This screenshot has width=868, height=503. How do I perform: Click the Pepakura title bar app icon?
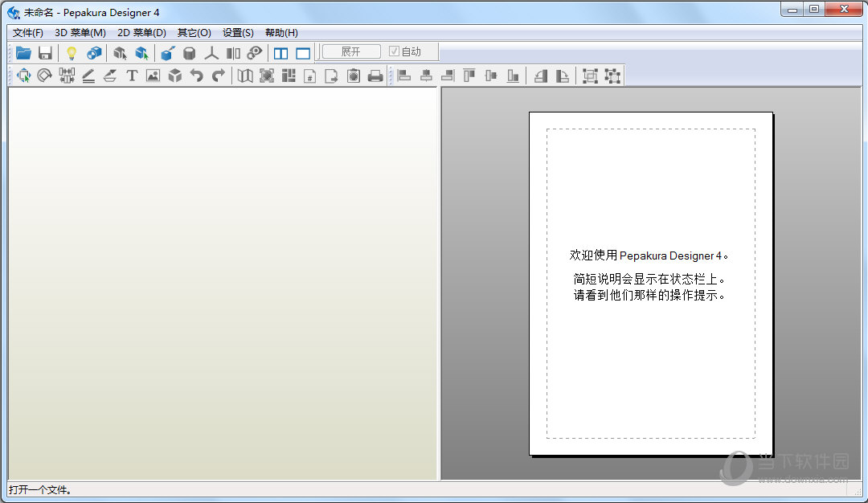coord(14,12)
